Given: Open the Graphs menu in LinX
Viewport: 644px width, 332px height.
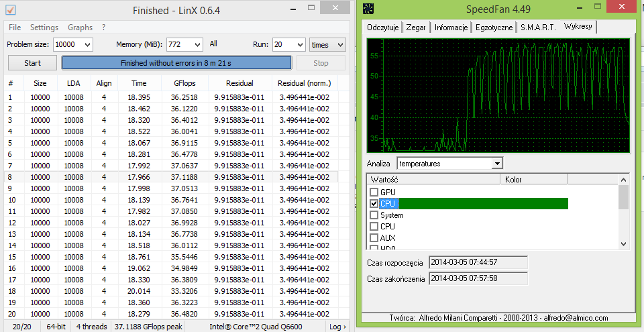Looking at the screenshot, I should (80, 27).
